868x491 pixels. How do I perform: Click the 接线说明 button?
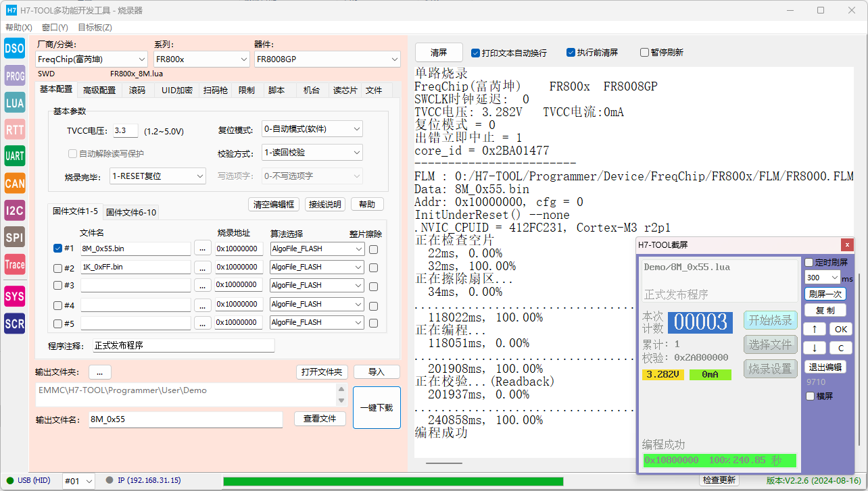[325, 204]
